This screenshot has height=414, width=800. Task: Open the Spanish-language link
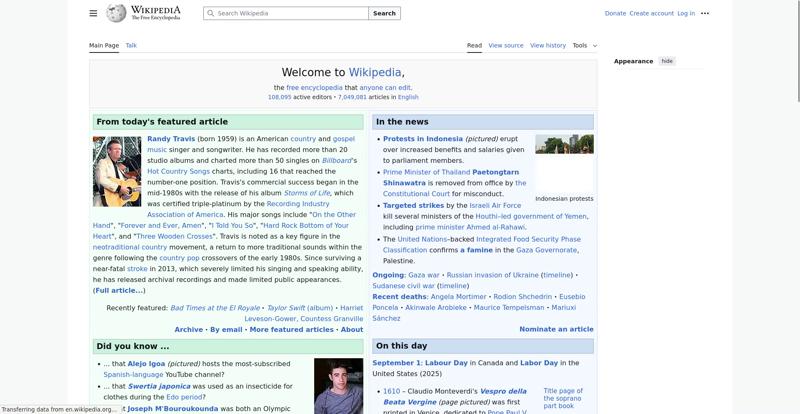pyautogui.click(x=133, y=375)
